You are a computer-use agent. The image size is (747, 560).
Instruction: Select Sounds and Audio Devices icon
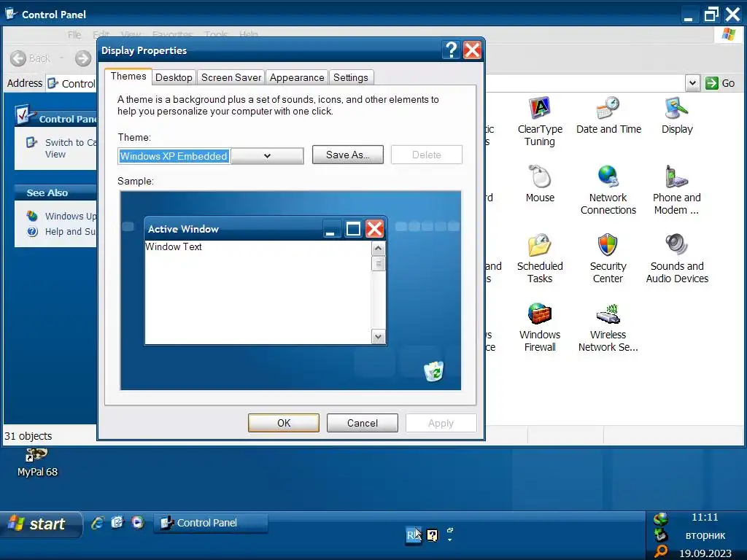pyautogui.click(x=676, y=258)
